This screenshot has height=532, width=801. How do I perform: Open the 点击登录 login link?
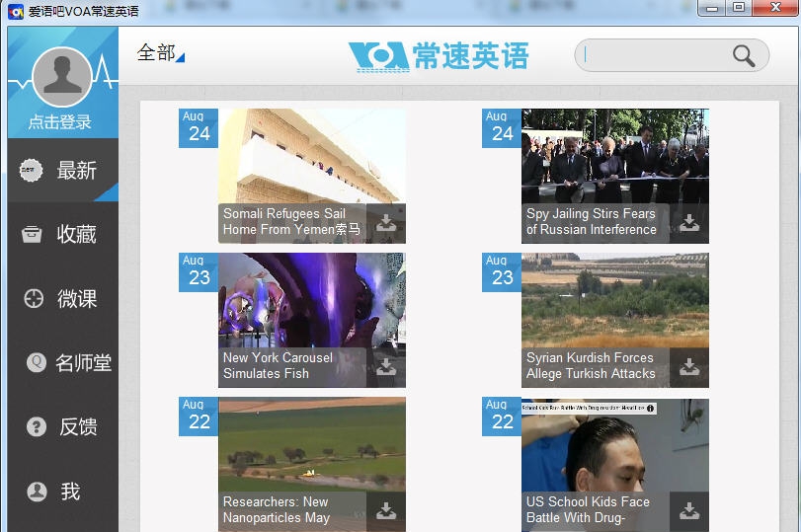[x=60, y=122]
